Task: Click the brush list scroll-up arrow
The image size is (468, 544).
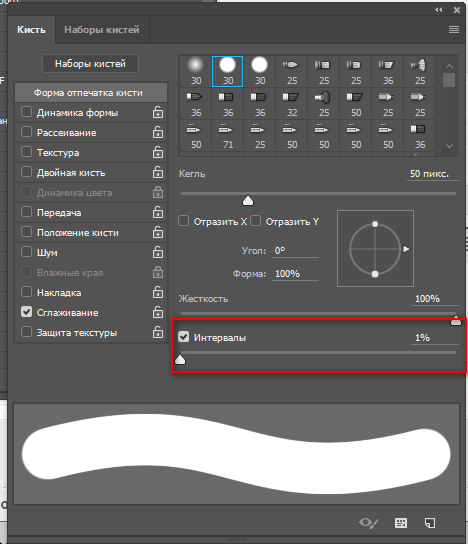Action: (x=449, y=66)
